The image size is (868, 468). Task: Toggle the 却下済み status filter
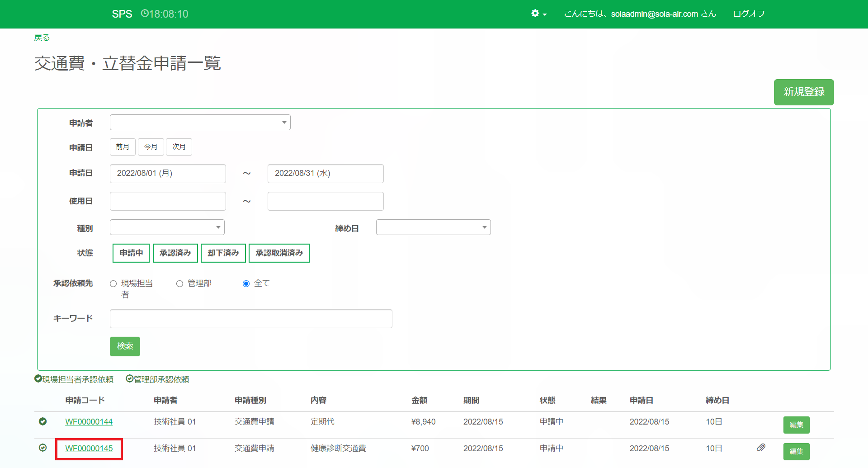tap(223, 253)
